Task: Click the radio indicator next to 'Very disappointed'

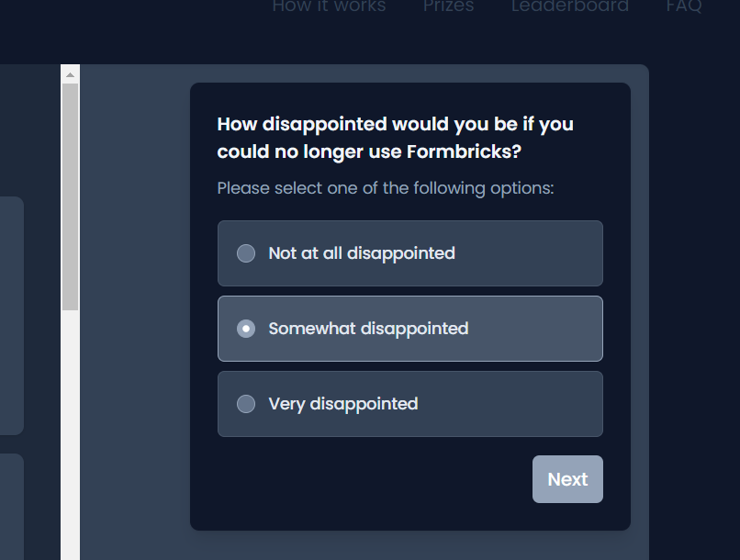Action: pos(245,403)
